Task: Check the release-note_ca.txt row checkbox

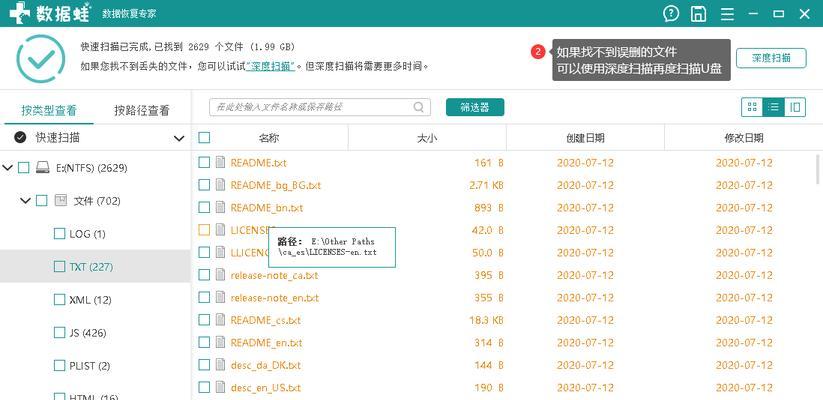Action: coord(204,275)
